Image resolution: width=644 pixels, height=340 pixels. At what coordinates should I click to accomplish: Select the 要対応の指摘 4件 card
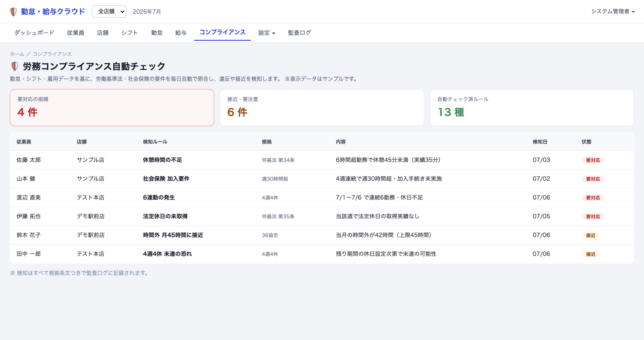pos(112,107)
